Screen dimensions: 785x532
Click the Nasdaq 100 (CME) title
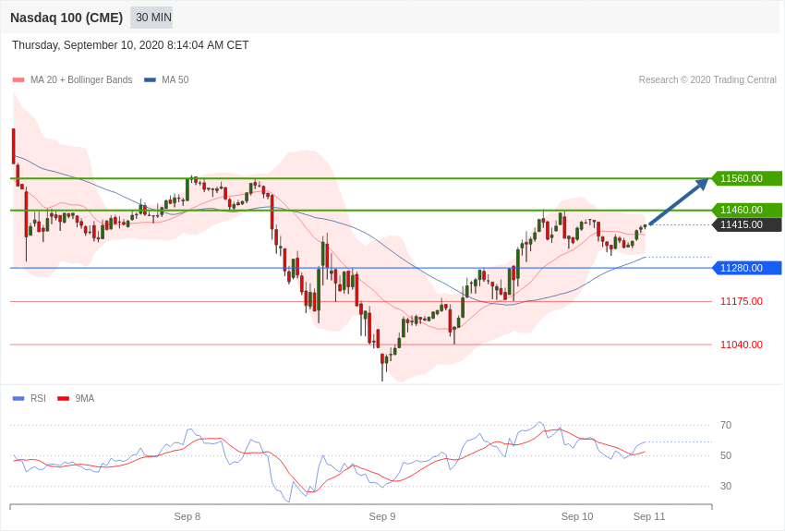(x=66, y=18)
